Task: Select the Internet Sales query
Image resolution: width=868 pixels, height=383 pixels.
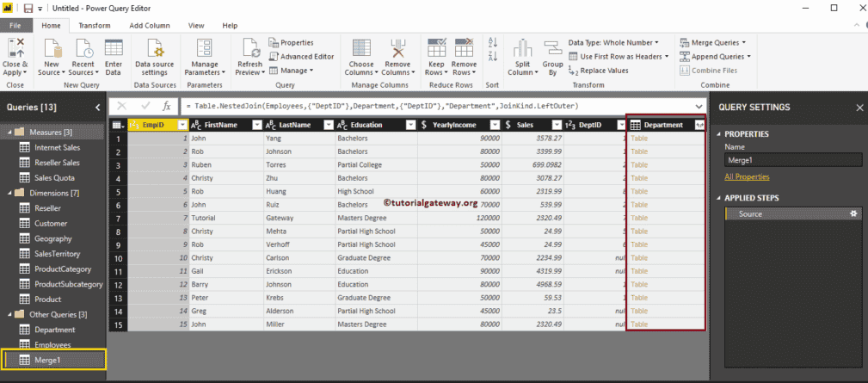Action: 57,148
